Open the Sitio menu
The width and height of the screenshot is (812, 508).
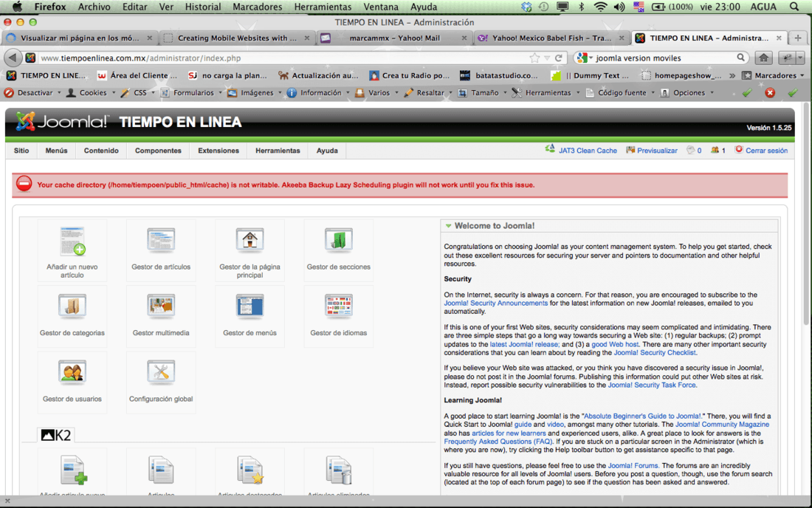[x=21, y=151]
